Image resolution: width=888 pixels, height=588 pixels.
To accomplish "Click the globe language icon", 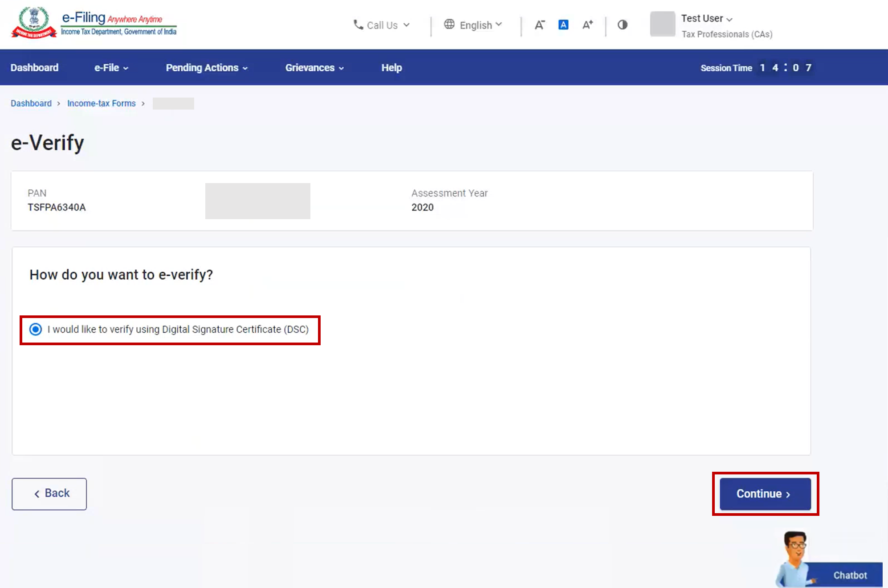I will [x=449, y=25].
